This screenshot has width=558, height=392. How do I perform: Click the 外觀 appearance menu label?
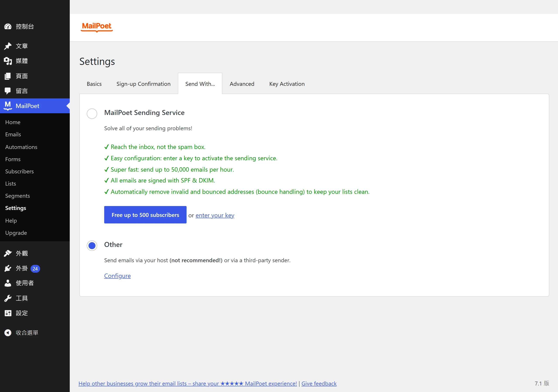(22, 253)
